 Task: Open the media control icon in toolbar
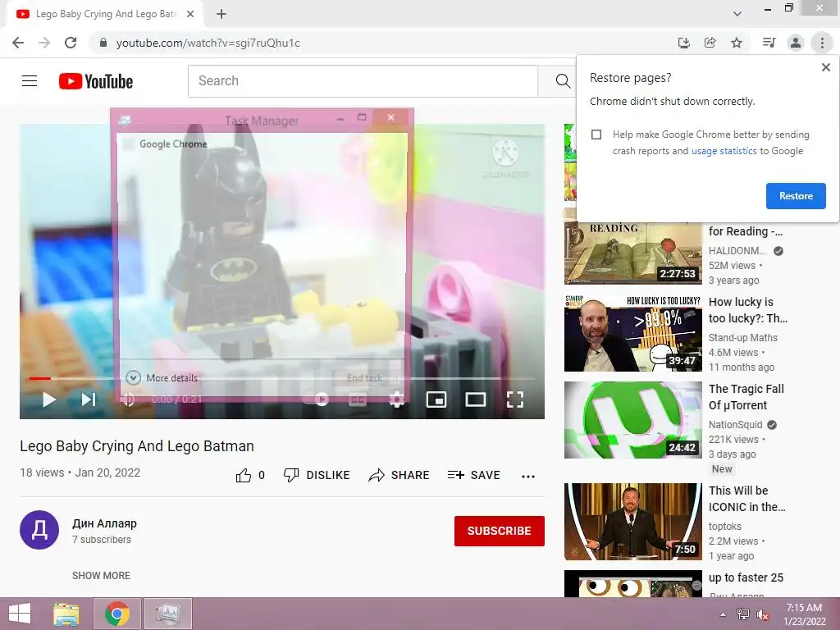pos(769,43)
